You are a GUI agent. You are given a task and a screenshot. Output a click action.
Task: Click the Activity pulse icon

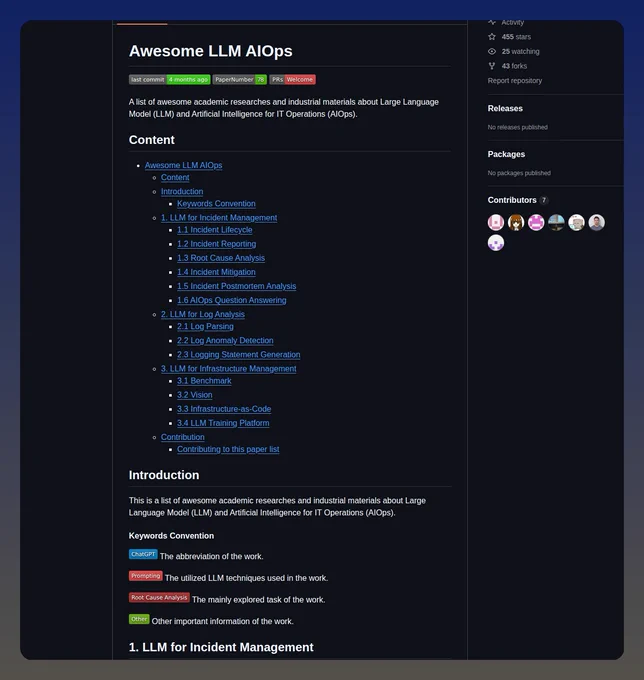[492, 22]
